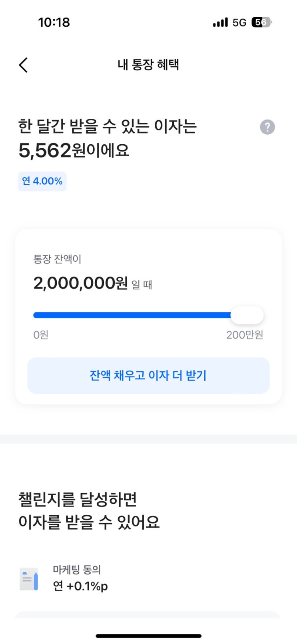The width and height of the screenshot is (297, 644).
Task: Tap the 2,000,000원 balance amount
Action: coord(80,283)
